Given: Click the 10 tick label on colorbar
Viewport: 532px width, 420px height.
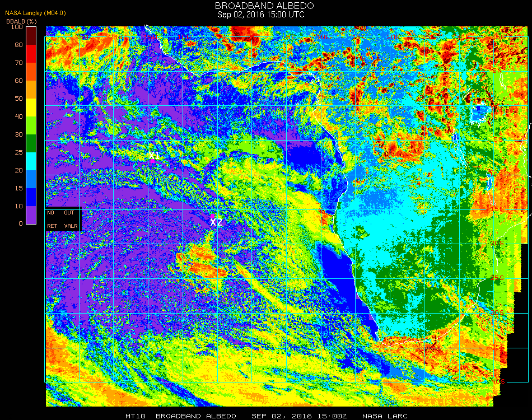Looking at the screenshot, I should click(x=18, y=206).
